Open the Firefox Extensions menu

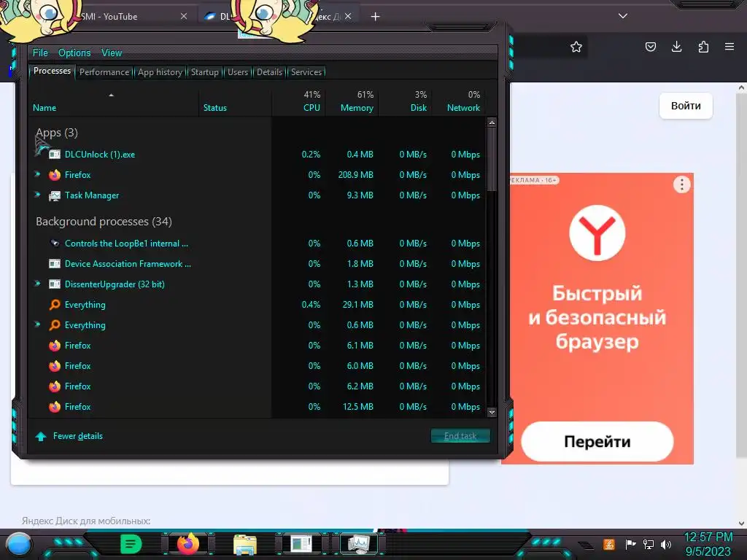click(x=703, y=47)
